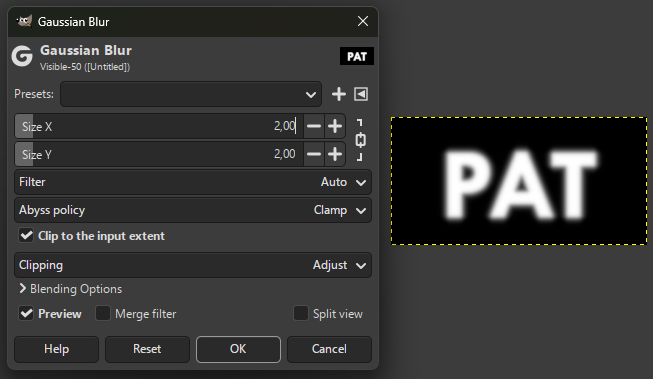Decrease Size Y with minus button

click(x=314, y=154)
